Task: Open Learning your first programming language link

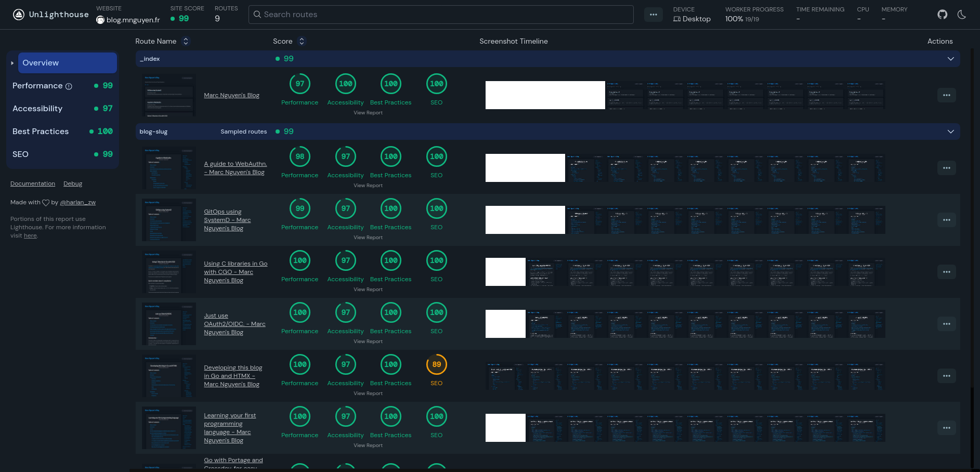Action: click(230, 428)
